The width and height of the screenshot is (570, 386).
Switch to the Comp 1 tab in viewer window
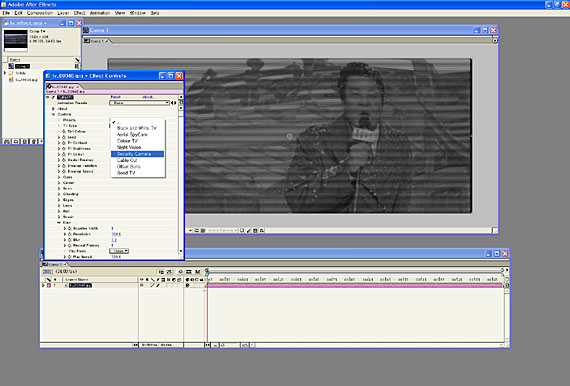click(x=97, y=41)
